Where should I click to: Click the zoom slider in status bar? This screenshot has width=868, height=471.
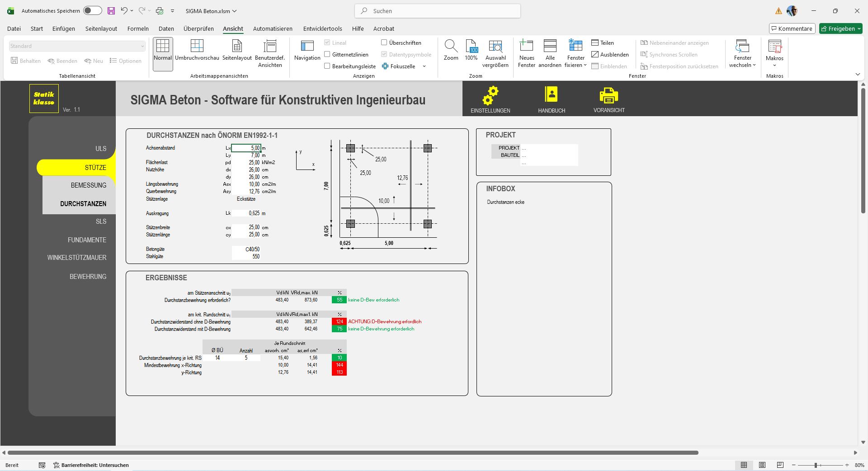point(816,465)
